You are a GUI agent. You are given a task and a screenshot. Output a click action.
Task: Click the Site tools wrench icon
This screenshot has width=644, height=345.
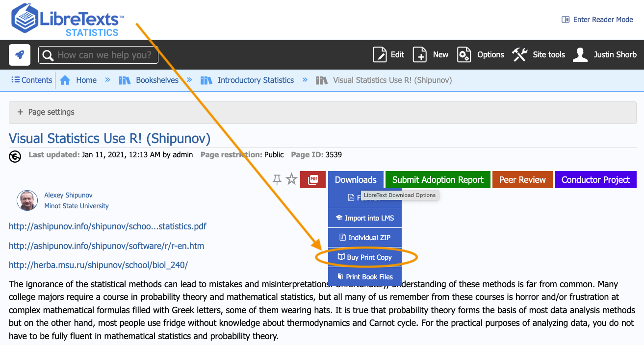(x=520, y=55)
